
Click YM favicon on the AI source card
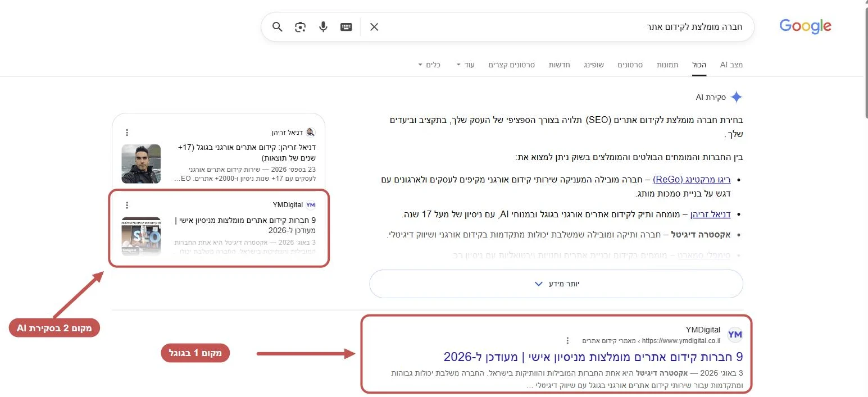pos(311,205)
